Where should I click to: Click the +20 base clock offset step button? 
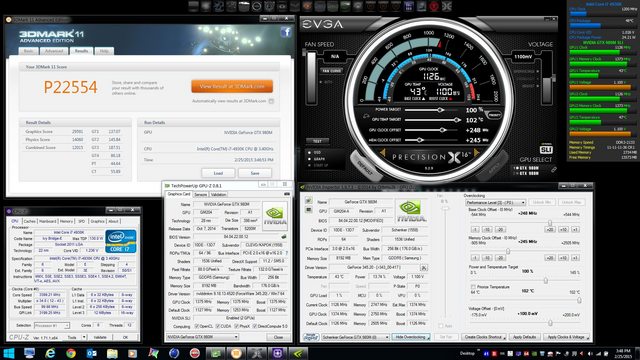click(x=550, y=229)
